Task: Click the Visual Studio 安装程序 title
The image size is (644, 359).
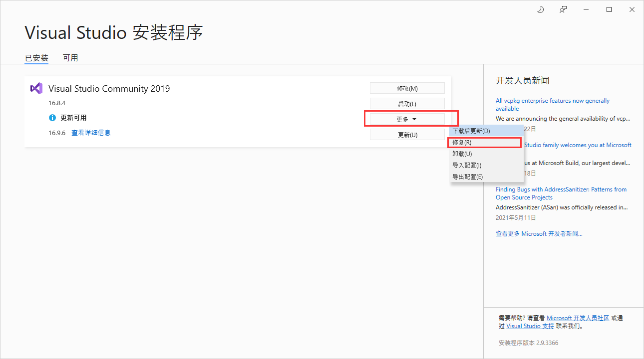Action: point(114,32)
